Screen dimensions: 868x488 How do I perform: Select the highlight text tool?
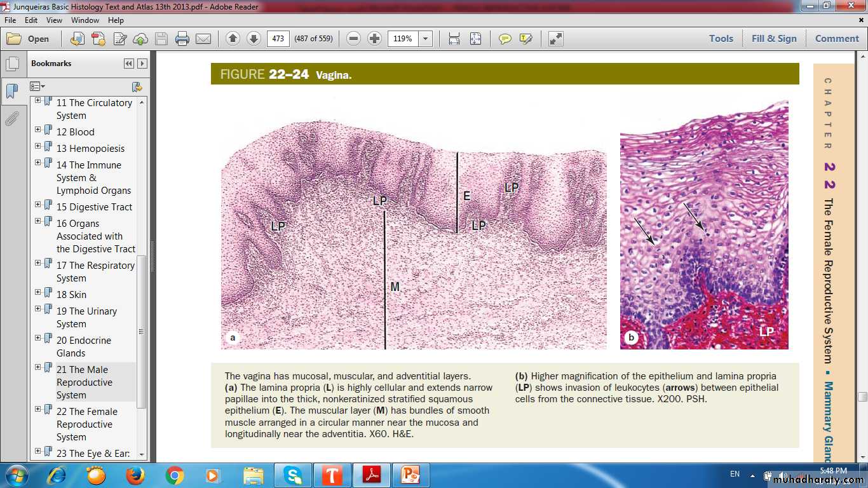click(526, 39)
